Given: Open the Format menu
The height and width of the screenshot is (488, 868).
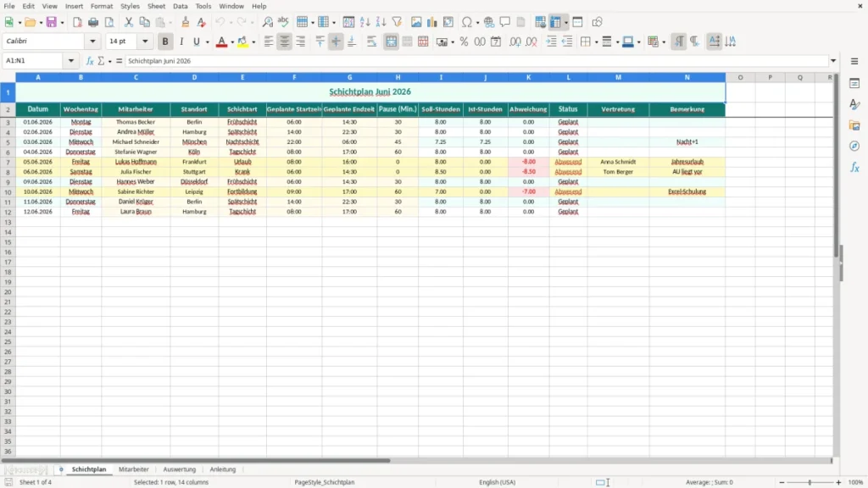Looking at the screenshot, I should pyautogui.click(x=102, y=6).
